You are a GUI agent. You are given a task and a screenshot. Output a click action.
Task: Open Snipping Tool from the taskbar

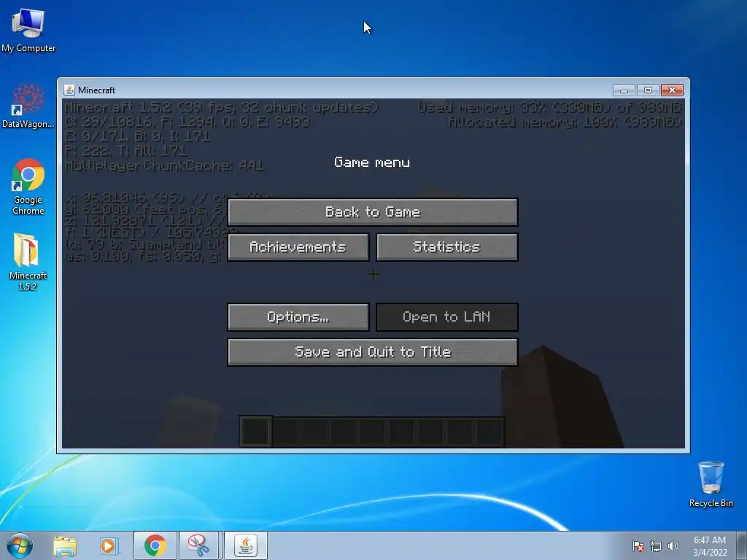[x=198, y=545]
